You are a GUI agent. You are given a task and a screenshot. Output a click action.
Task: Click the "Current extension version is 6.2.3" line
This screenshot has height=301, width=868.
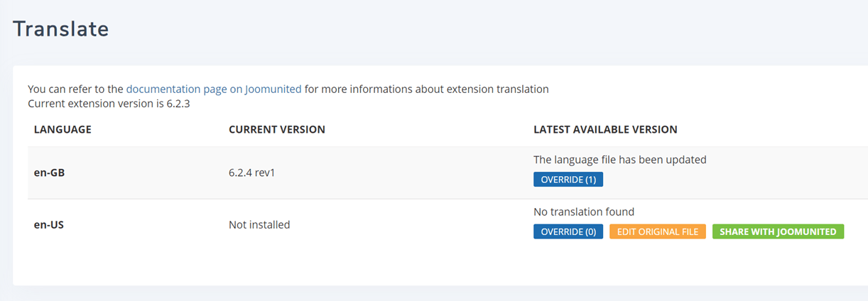(109, 104)
